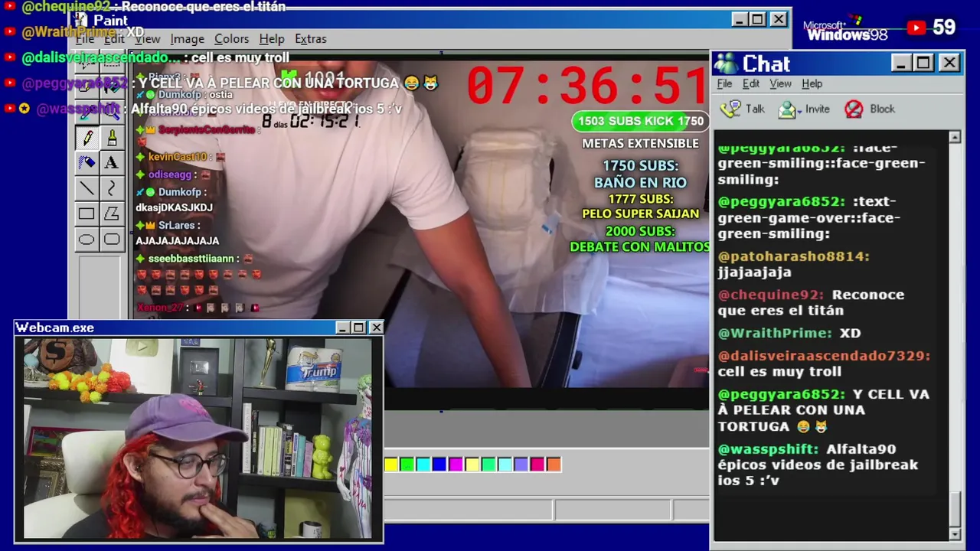Open the Edit menu in Chat
This screenshot has height=551, width=980.
751,84
